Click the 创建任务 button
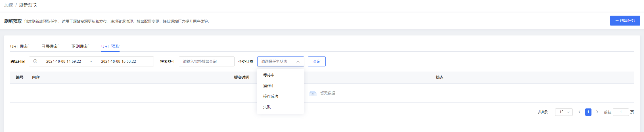This screenshot has height=132, width=644. click(625, 20)
